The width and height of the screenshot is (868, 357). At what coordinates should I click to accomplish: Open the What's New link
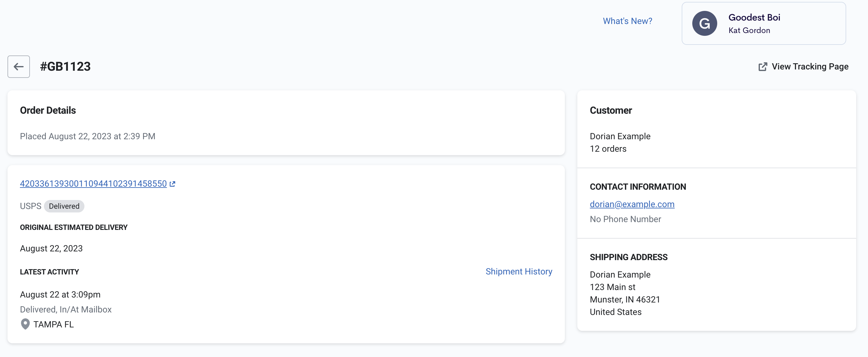tap(627, 21)
